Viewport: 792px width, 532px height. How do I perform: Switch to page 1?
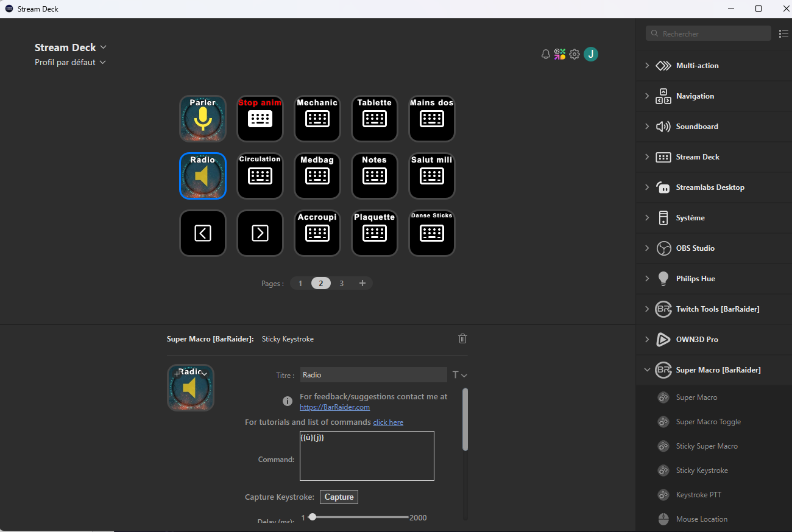point(300,283)
